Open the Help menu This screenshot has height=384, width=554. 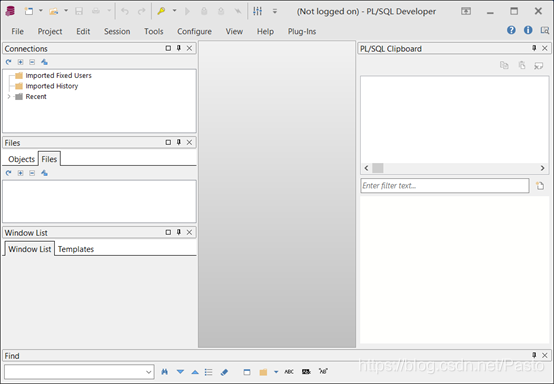click(x=265, y=31)
